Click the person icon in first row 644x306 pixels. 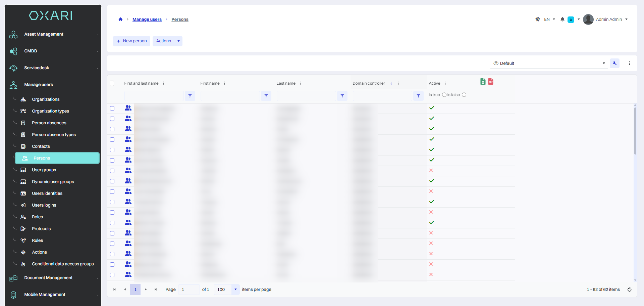pos(128,108)
